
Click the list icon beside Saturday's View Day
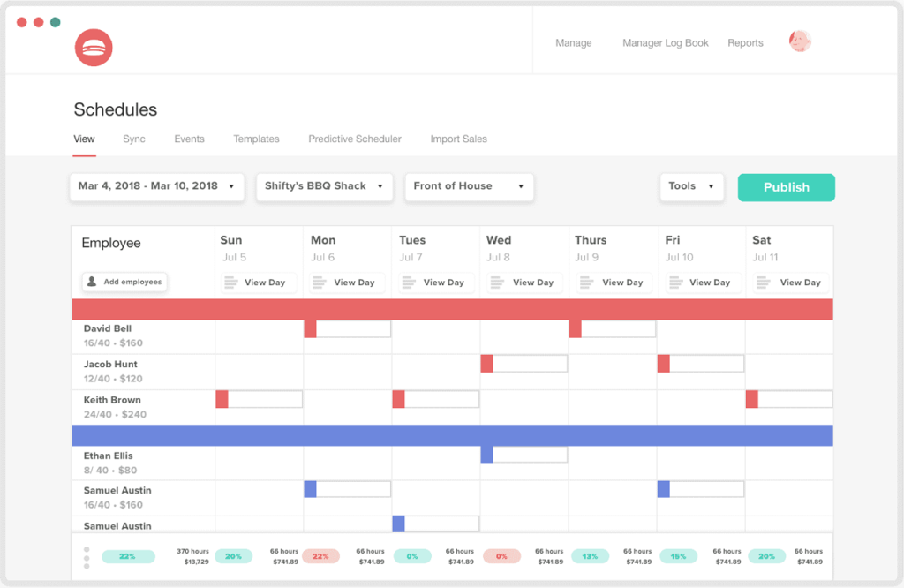(763, 283)
